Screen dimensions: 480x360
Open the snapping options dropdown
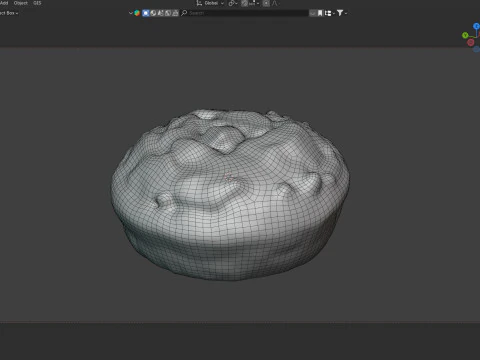pyautogui.click(x=254, y=3)
